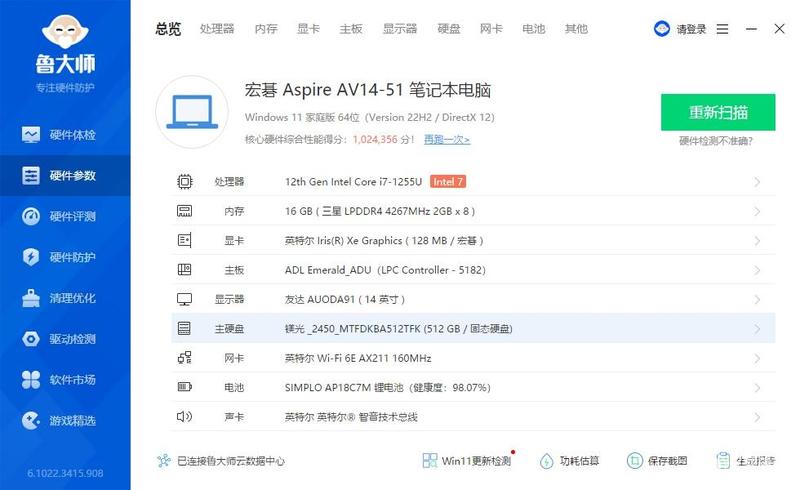Click the 功耗估算 power estimate icon

[546, 461]
